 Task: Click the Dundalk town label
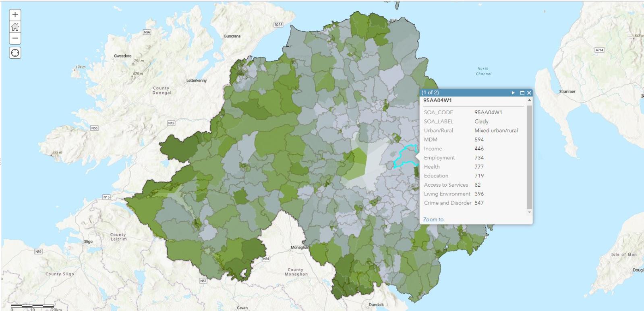click(x=376, y=305)
